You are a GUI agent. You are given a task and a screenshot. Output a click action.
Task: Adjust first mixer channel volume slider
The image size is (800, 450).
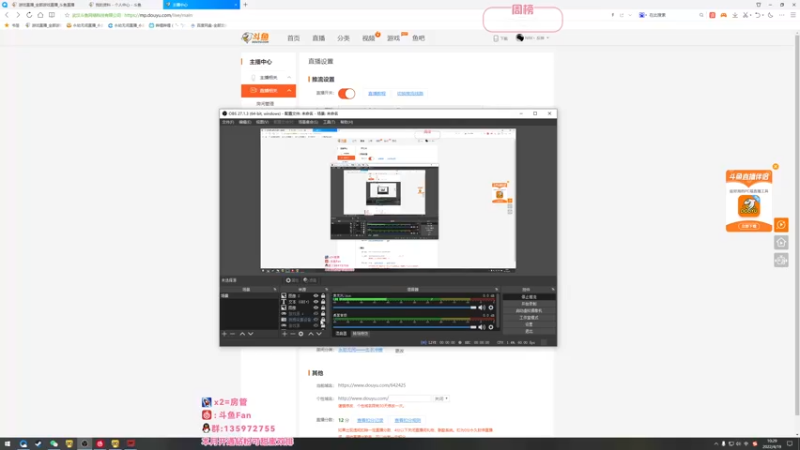pos(405,308)
